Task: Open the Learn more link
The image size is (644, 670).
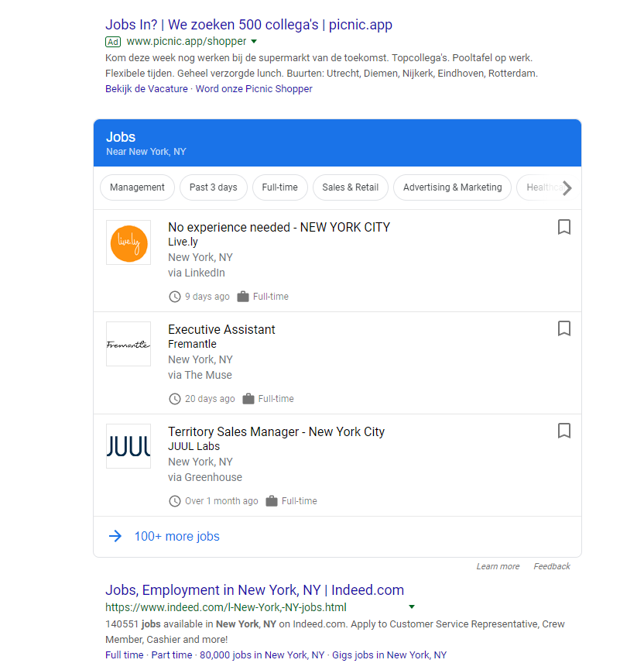Action: click(498, 566)
